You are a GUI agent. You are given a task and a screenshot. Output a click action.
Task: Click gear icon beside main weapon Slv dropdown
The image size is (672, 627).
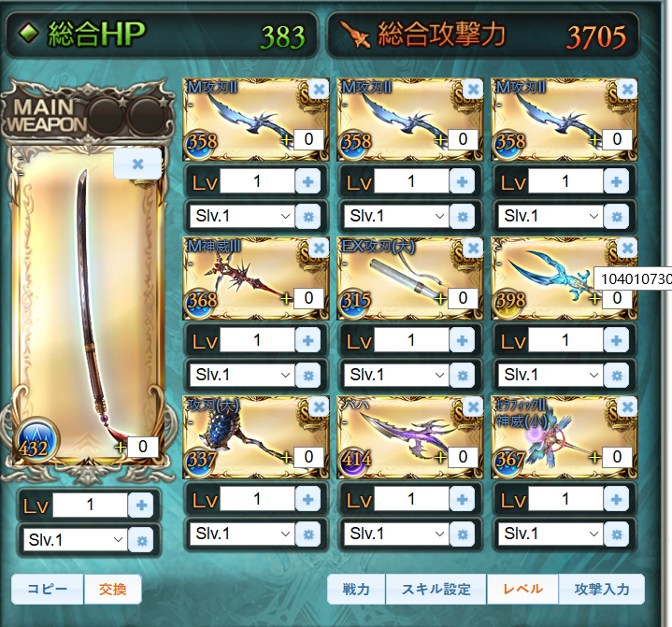[141, 540]
